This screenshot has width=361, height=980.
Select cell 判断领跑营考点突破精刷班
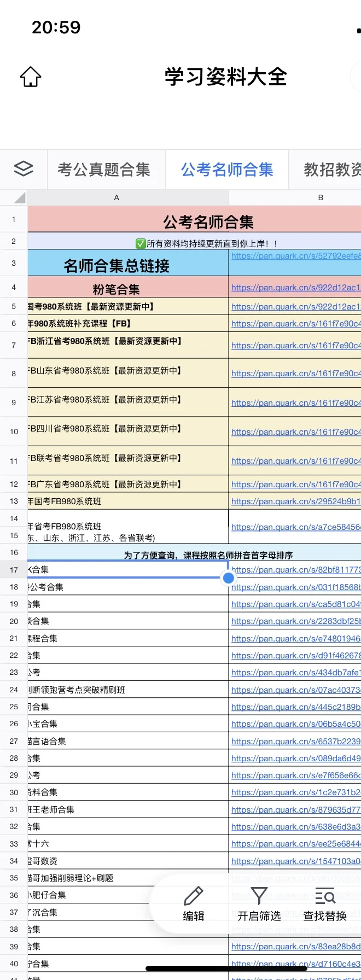(x=128, y=690)
